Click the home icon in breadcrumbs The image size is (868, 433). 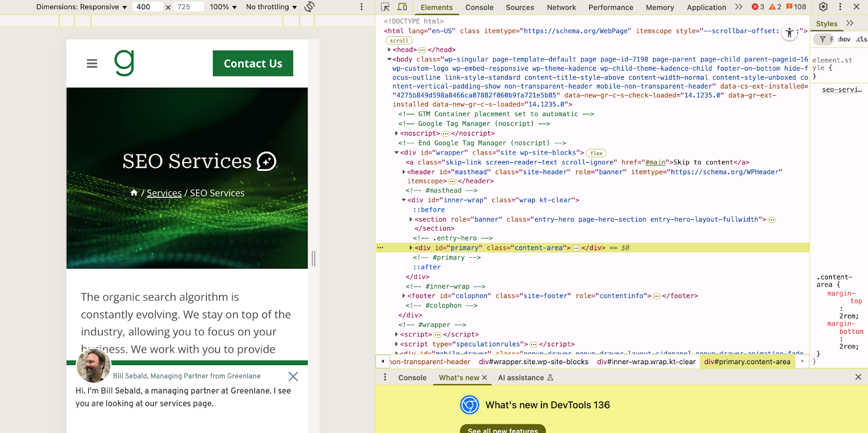point(134,193)
